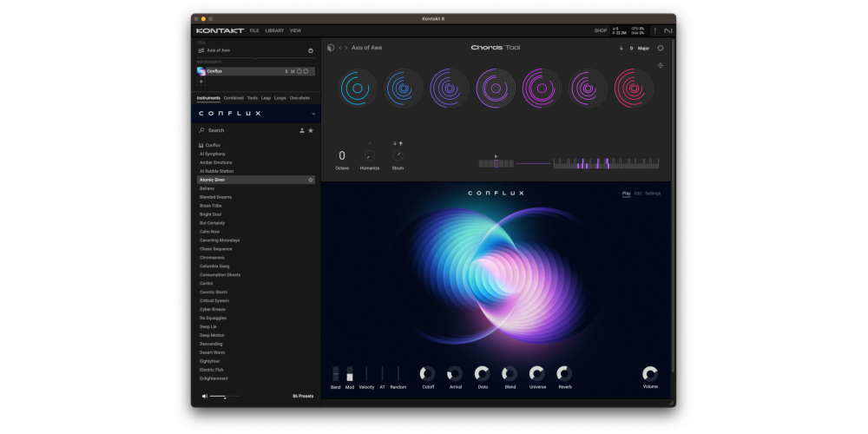Click the Axis of Awe tool icon in sidebar

point(201,50)
